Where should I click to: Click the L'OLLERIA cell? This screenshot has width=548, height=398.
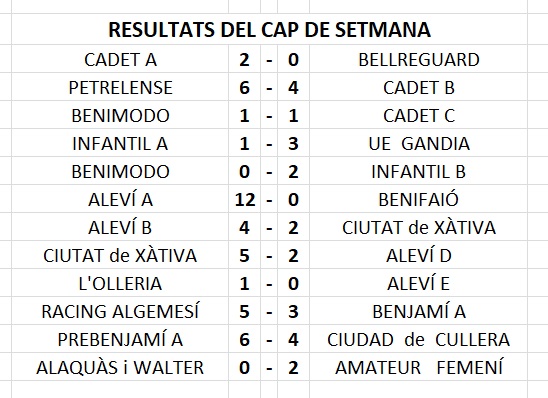pos(120,283)
